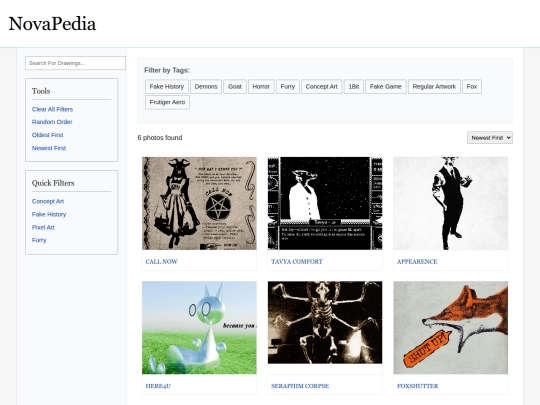Open the CALL NOW thumbnail image
540x405 pixels.
pos(199,203)
